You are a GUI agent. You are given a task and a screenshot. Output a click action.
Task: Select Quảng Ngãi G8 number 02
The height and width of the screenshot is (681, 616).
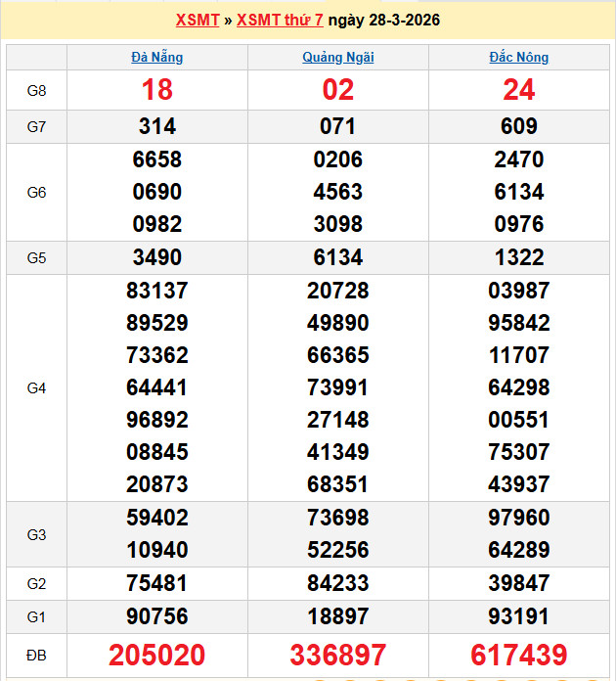coord(338,90)
